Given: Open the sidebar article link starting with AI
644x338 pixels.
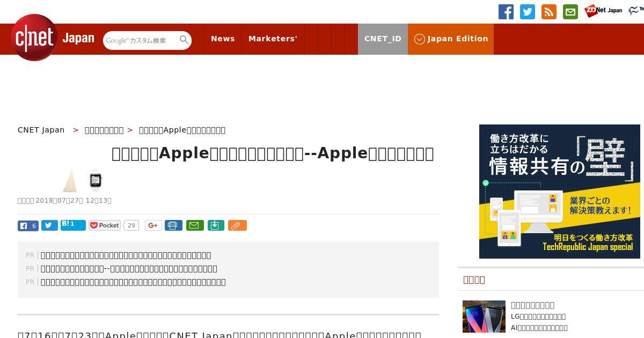Looking at the screenshot, I should (x=539, y=328).
